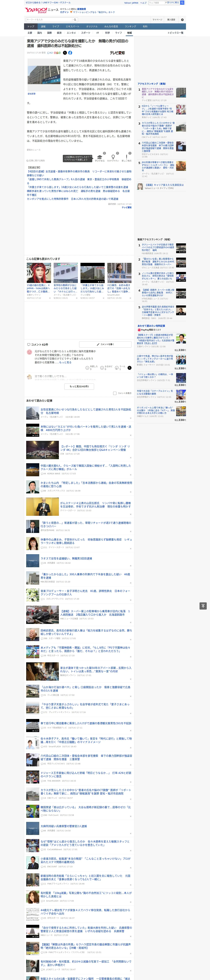
Task: Click the ログイン link
Action: tap(64, 12)
